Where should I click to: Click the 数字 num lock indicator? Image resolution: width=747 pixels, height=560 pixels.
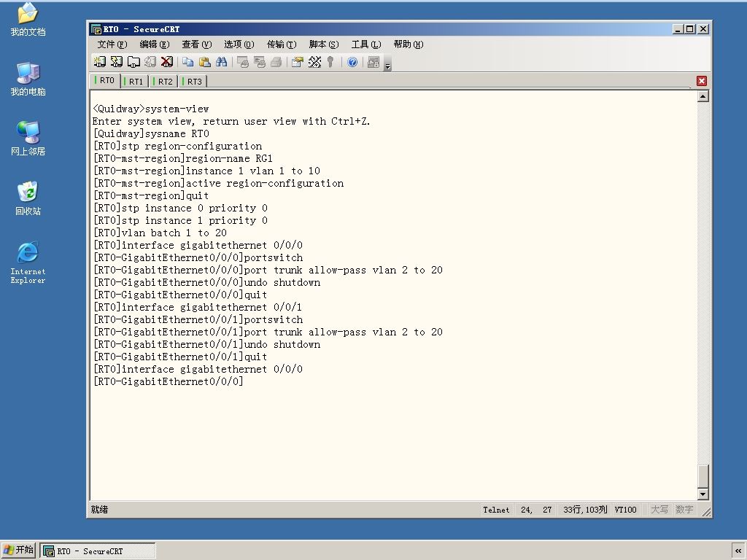tap(684, 510)
